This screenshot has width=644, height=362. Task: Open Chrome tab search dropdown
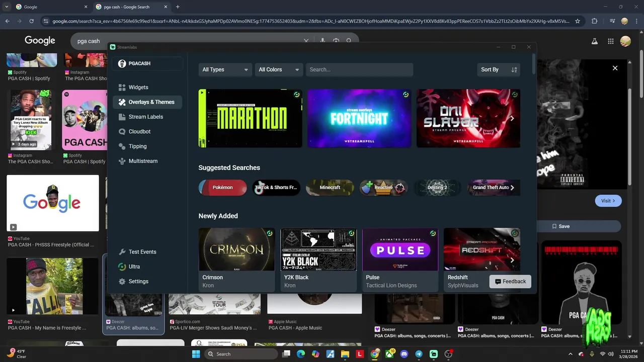(6, 7)
